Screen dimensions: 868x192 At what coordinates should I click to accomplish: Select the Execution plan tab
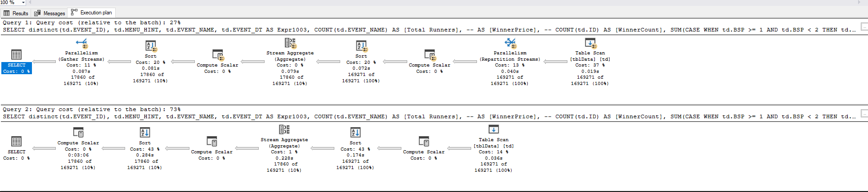[92, 13]
